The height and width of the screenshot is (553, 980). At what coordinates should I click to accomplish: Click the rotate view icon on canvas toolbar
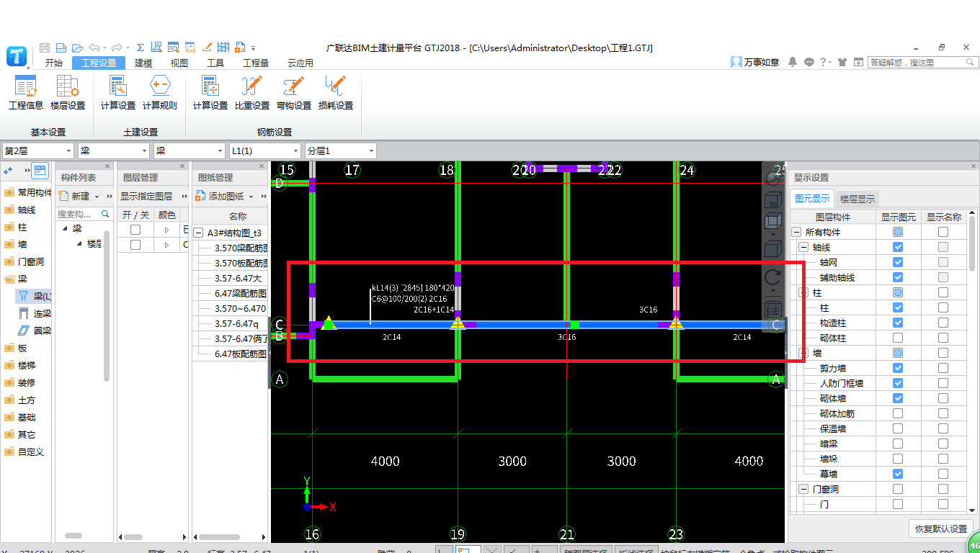click(772, 279)
